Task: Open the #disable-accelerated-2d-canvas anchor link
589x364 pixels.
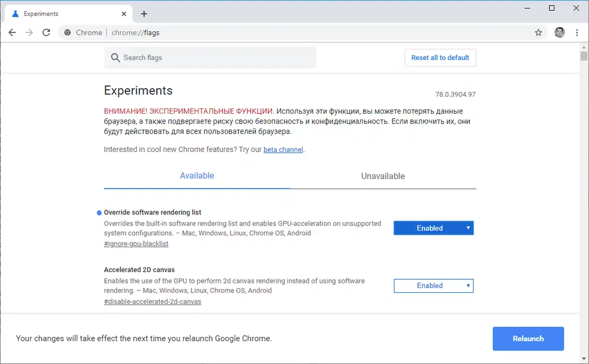Action: click(153, 302)
